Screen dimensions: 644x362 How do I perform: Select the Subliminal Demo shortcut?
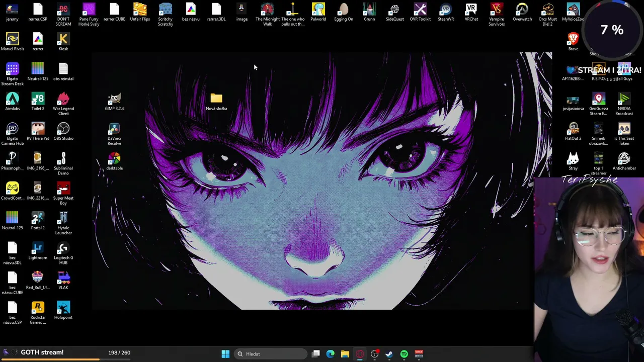coord(63,164)
